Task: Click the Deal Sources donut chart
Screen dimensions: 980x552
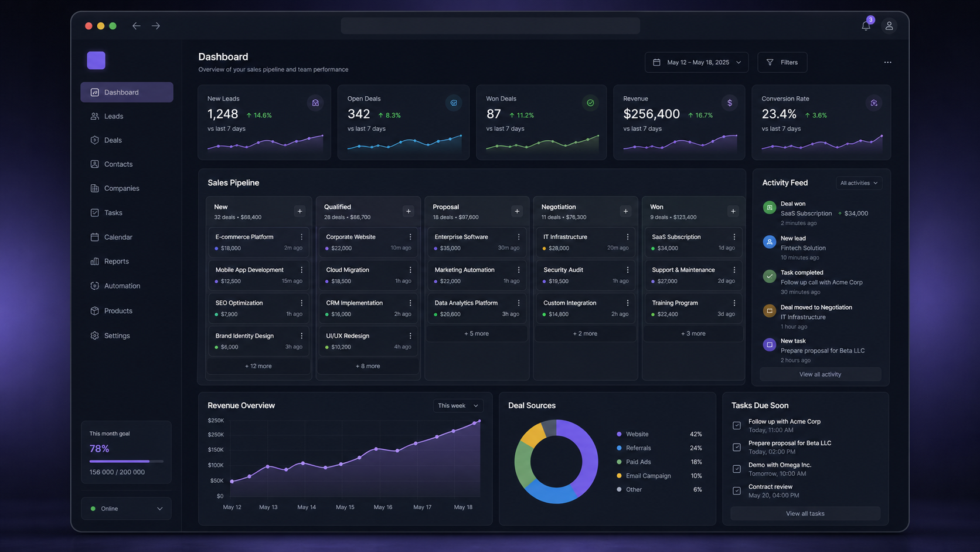Action: point(556,461)
